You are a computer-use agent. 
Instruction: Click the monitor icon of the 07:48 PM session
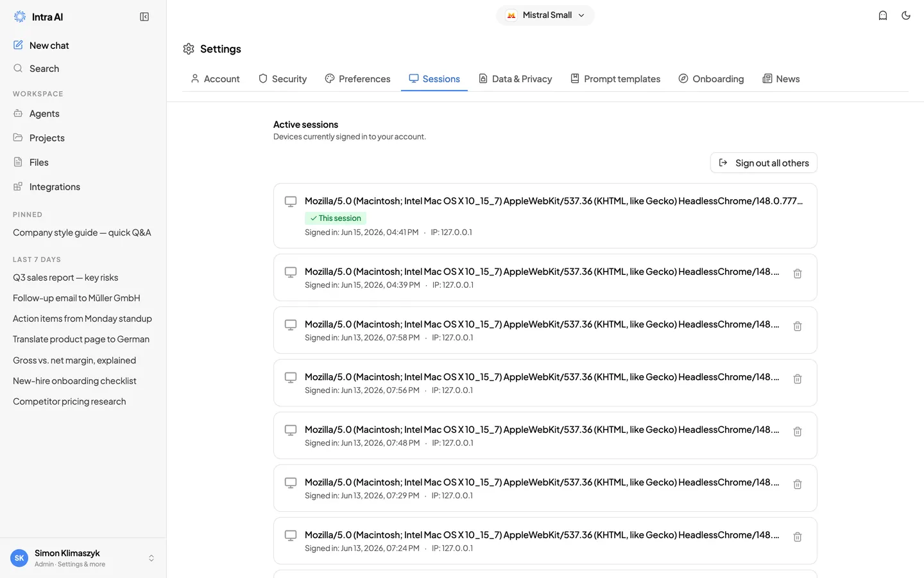coord(291,430)
